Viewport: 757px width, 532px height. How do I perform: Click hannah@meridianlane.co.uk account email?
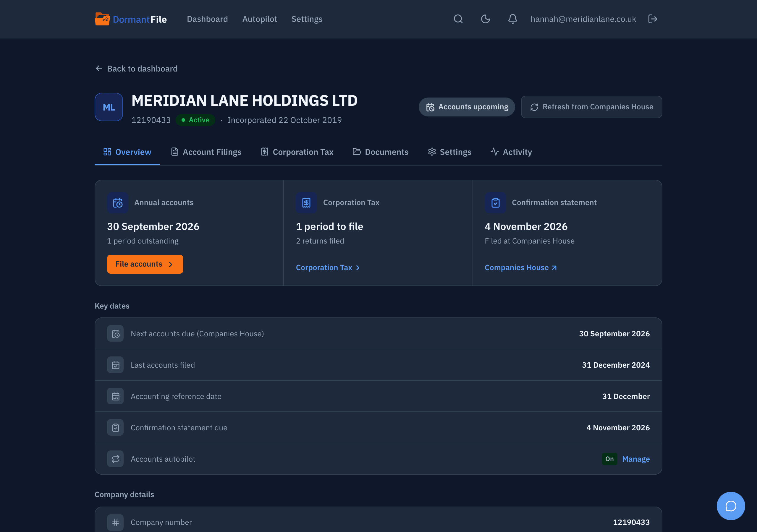583,19
